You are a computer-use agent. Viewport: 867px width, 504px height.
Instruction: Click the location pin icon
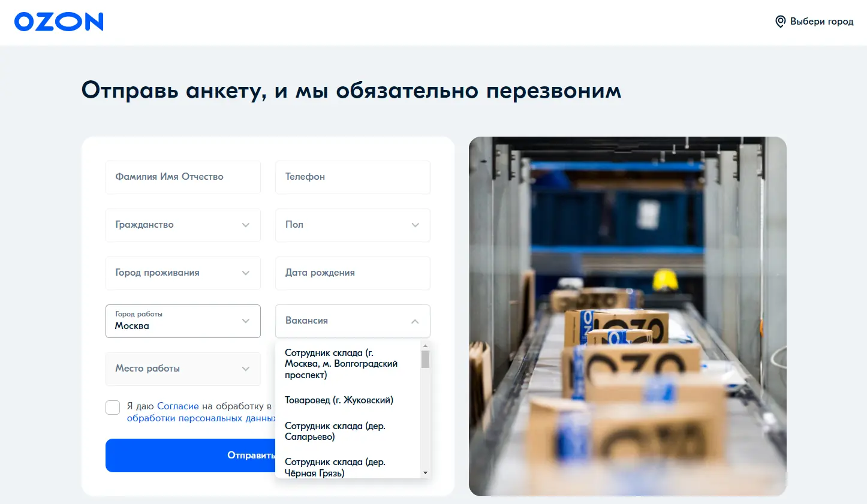[780, 22]
